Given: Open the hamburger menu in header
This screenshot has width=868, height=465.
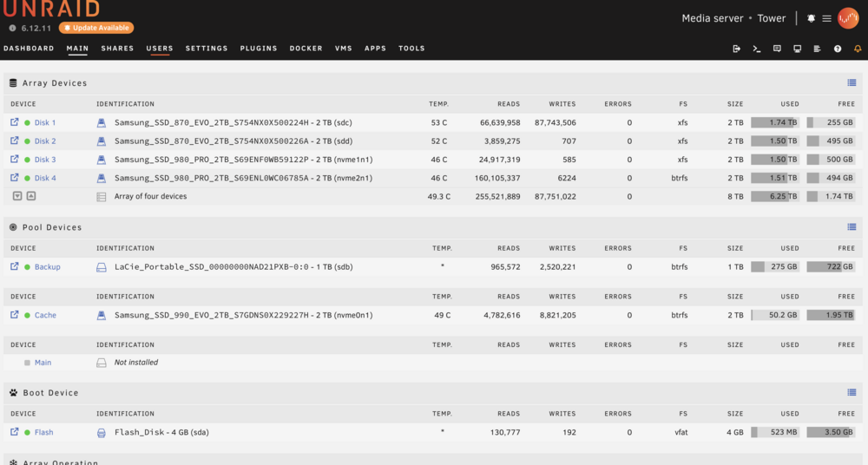Looking at the screenshot, I should [826, 18].
